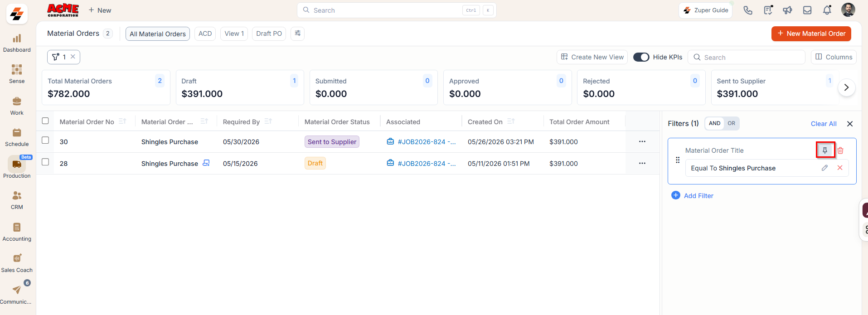Open the Accounting module
This screenshot has height=315, width=868.
click(17, 232)
